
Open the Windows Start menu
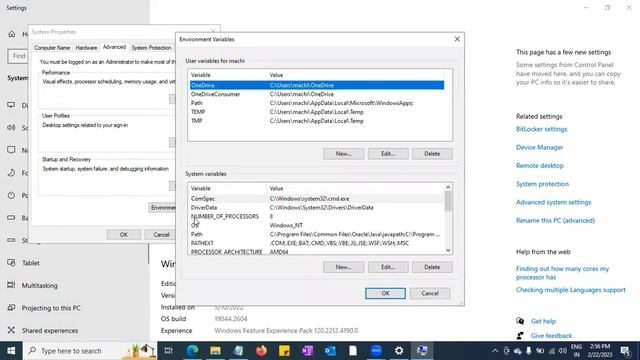click(11, 351)
